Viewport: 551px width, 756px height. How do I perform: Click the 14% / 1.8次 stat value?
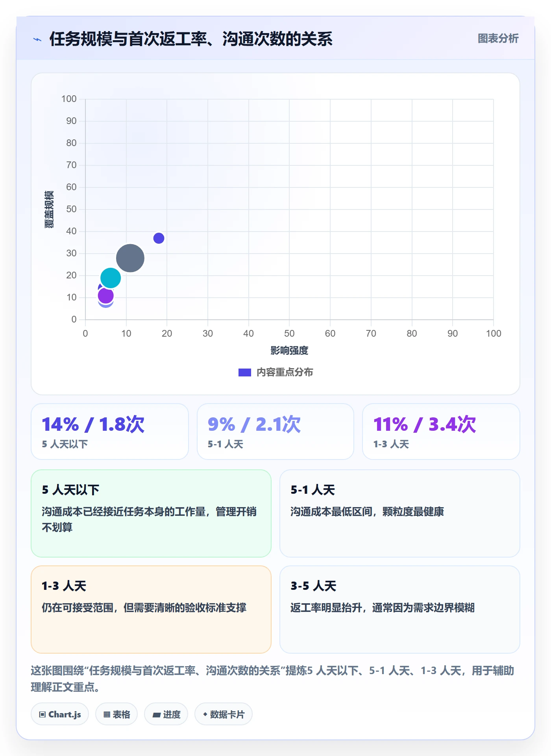click(x=93, y=424)
